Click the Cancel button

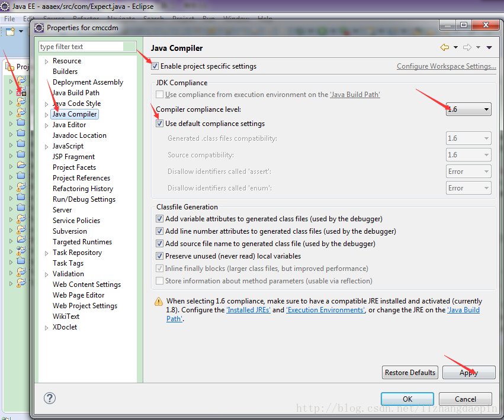pyautogui.click(x=465, y=399)
